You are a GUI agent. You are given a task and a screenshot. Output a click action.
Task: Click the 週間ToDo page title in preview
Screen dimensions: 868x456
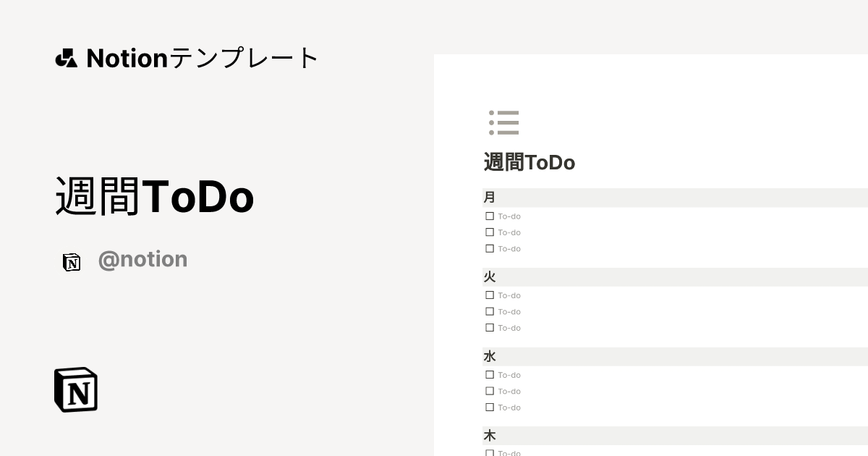click(529, 163)
